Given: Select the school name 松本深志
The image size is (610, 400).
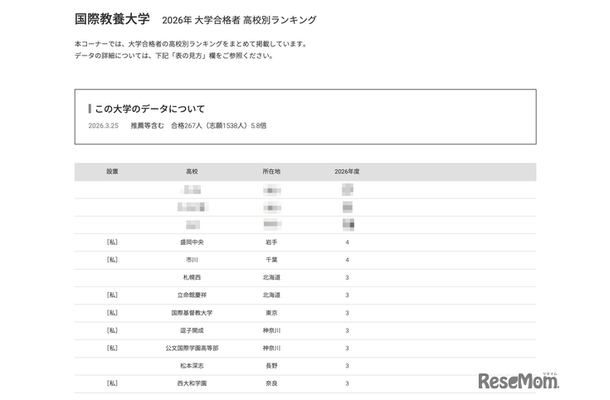Looking at the screenshot, I should click(192, 366).
